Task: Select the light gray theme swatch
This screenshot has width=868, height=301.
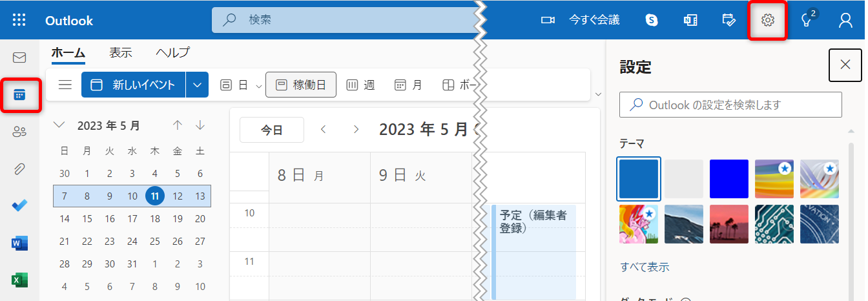Action: (684, 179)
